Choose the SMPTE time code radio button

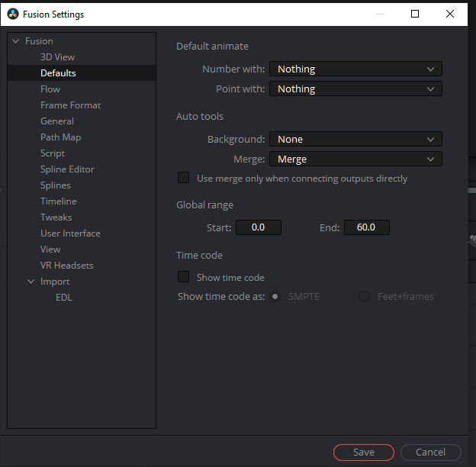click(275, 296)
